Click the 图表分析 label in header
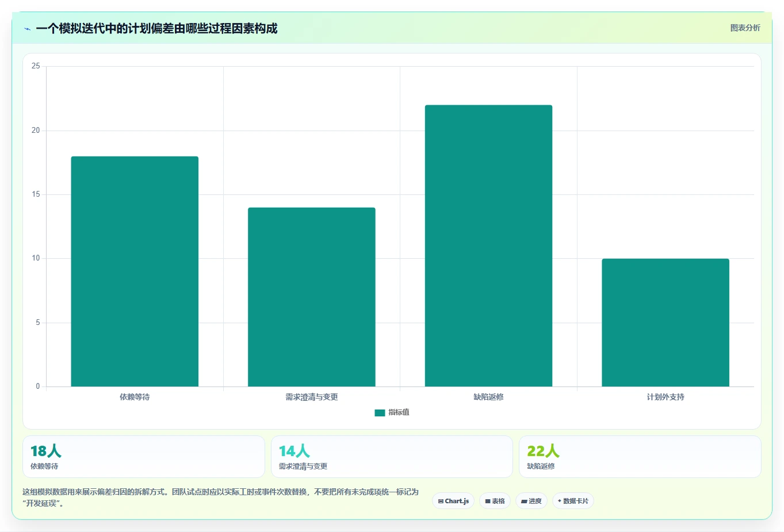 pyautogui.click(x=745, y=28)
